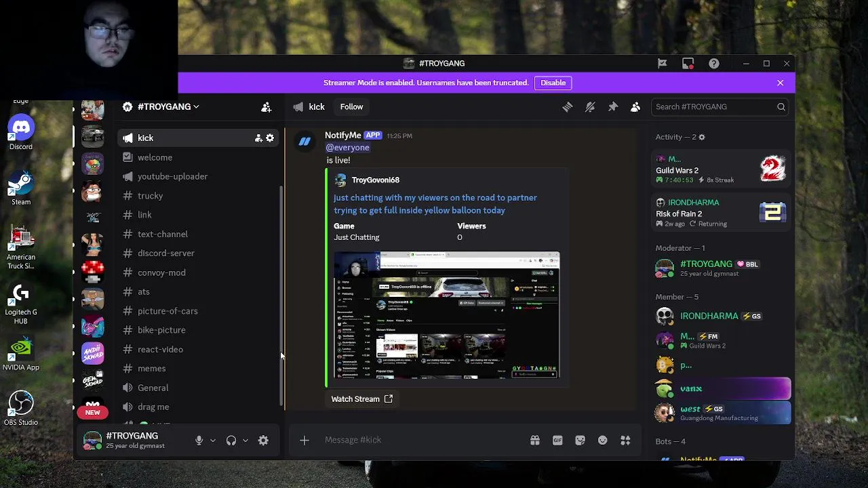
Task: Open the discord-server channel
Action: 197,253
